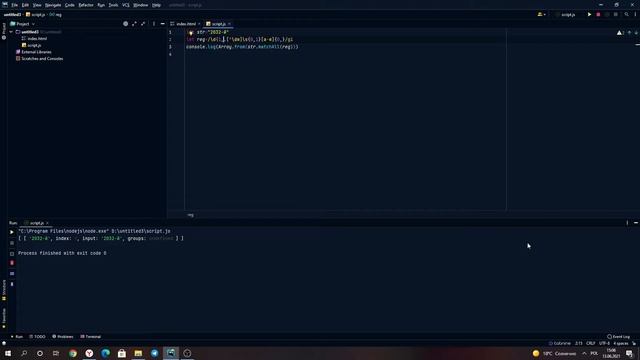Screen dimensions: 640x360
Task: Open the Event Log
Action: point(618,337)
